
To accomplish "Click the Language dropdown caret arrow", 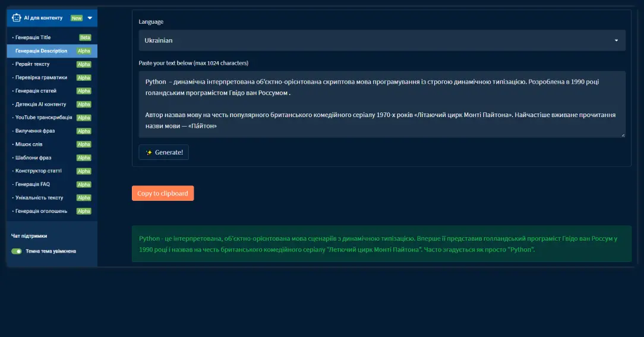I will pos(616,40).
